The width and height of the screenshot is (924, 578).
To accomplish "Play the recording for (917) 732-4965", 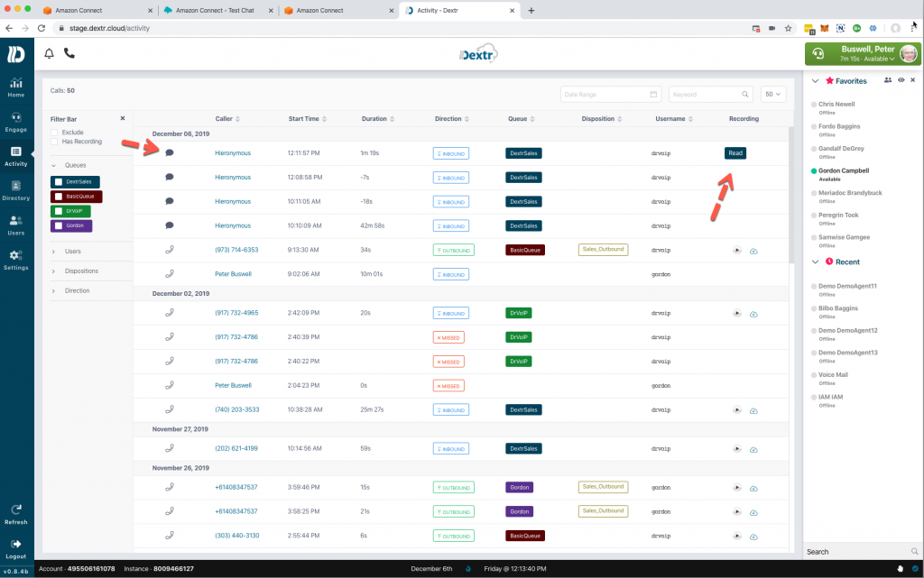I will point(736,313).
